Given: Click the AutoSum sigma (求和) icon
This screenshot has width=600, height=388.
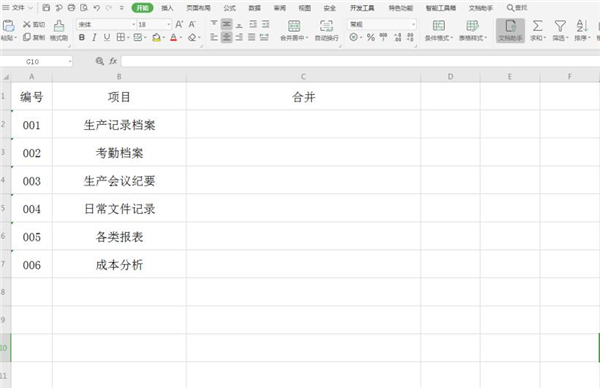Looking at the screenshot, I should (537, 26).
